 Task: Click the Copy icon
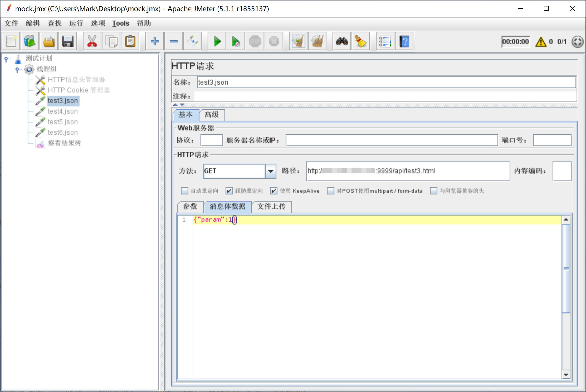pos(111,41)
